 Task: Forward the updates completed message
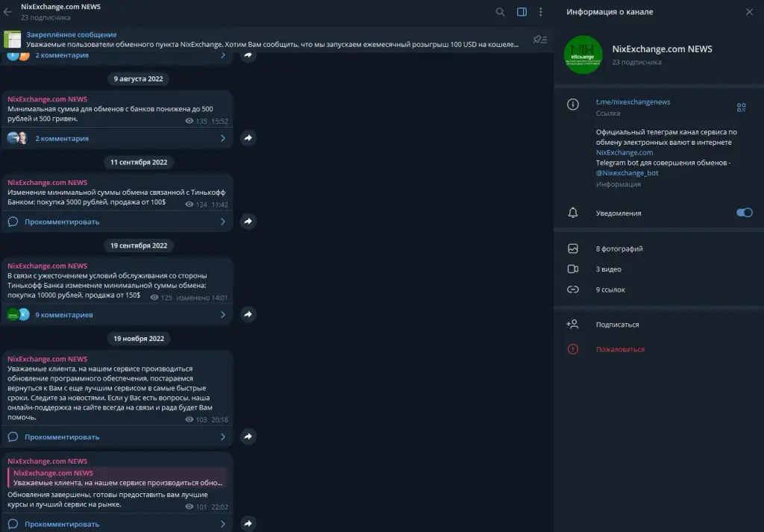[x=248, y=523]
